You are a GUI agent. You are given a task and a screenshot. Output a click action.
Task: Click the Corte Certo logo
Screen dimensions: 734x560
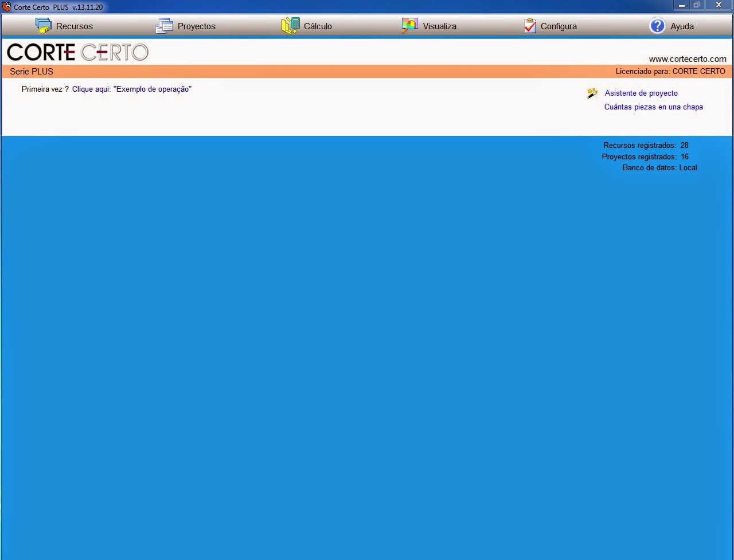77,52
